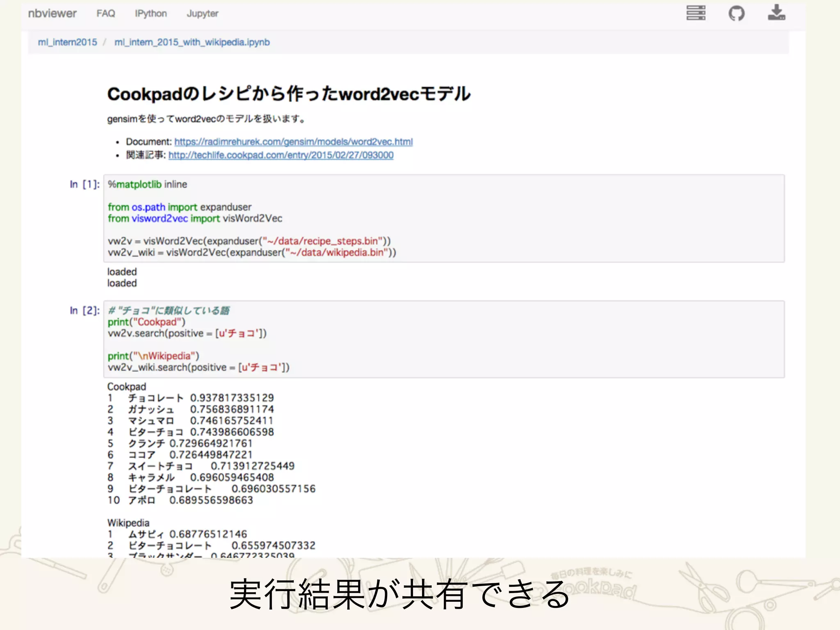Viewport: 840px width, 630px height.
Task: Click the first 'loaded' output line
Action: tap(122, 272)
